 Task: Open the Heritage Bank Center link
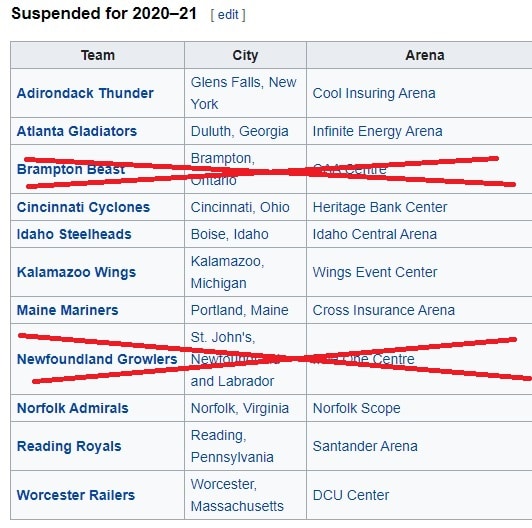point(380,207)
